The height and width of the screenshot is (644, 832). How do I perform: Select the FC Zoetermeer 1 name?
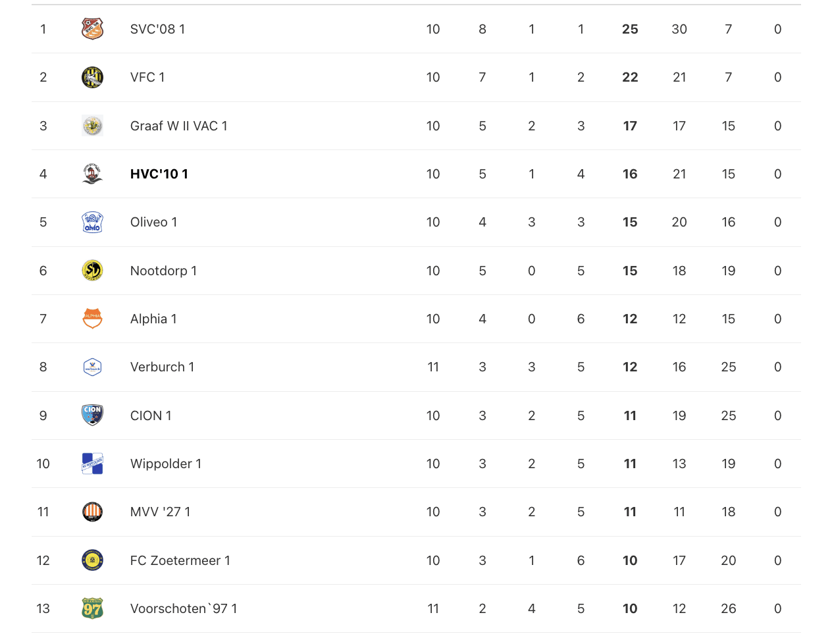tap(180, 560)
